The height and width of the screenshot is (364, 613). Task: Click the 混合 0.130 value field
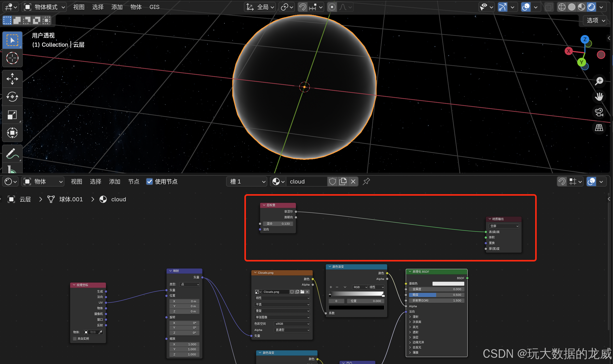pyautogui.click(x=278, y=224)
